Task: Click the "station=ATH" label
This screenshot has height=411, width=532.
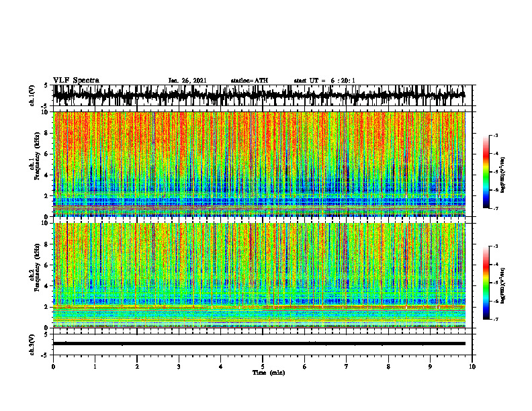Action: click(x=249, y=81)
